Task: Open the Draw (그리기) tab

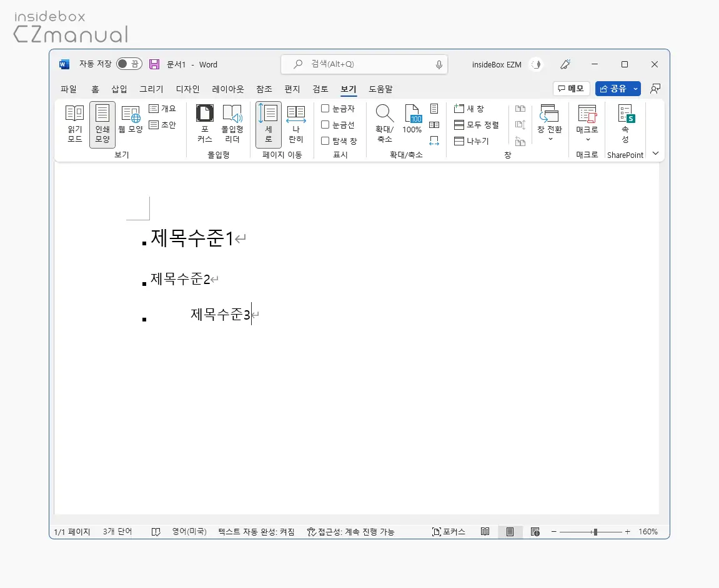Action: [151, 89]
